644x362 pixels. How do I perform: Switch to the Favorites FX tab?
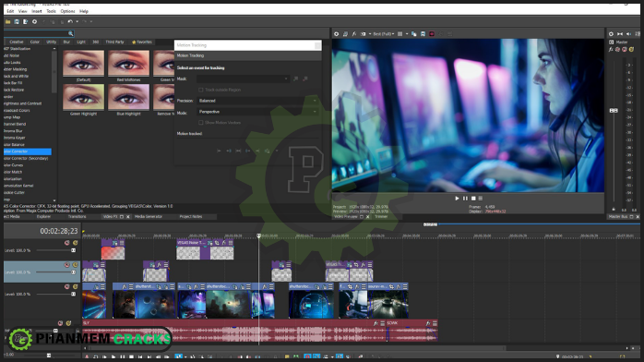[x=142, y=42]
